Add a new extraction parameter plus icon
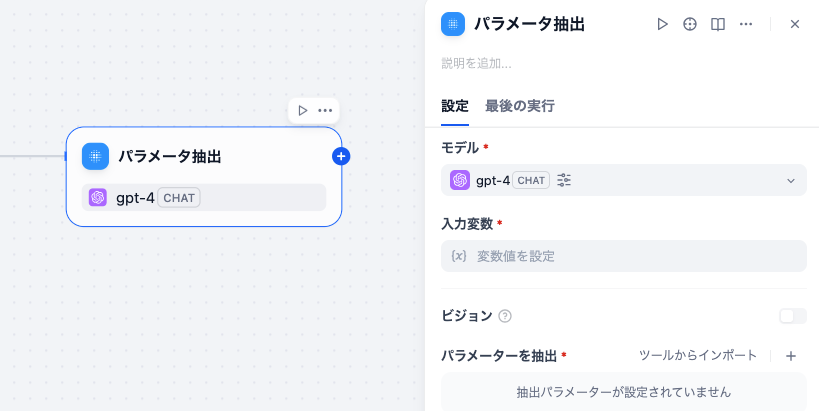Viewport: 819px width, 411px height. point(791,355)
